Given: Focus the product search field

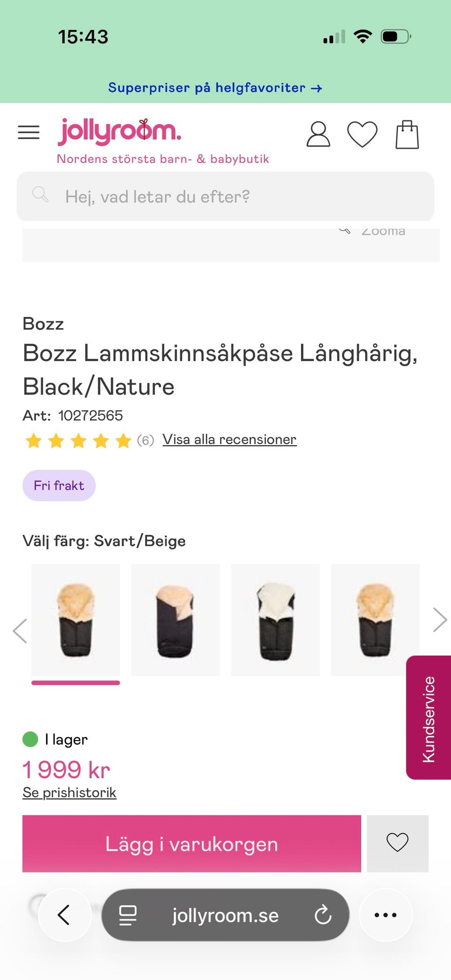Looking at the screenshot, I should coord(225,196).
